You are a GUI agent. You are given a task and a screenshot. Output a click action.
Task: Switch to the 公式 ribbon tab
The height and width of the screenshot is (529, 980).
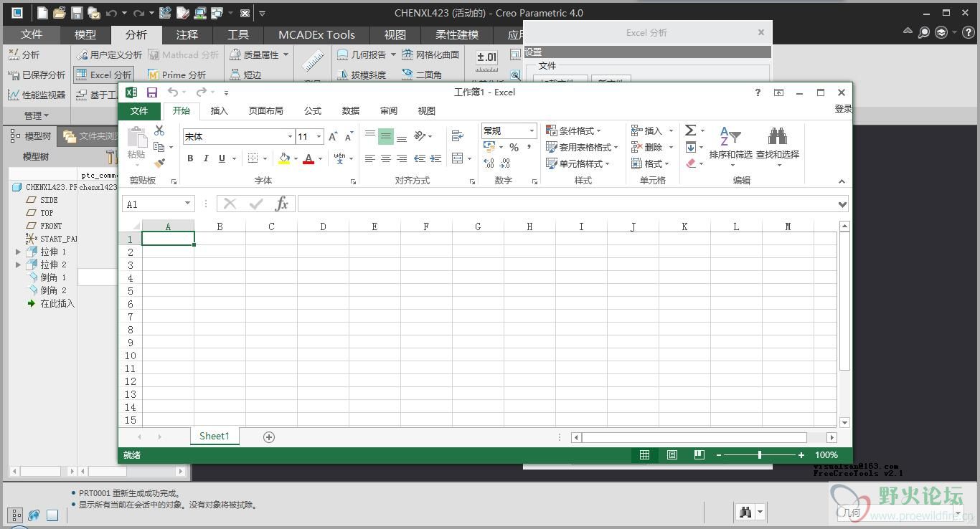coord(312,110)
